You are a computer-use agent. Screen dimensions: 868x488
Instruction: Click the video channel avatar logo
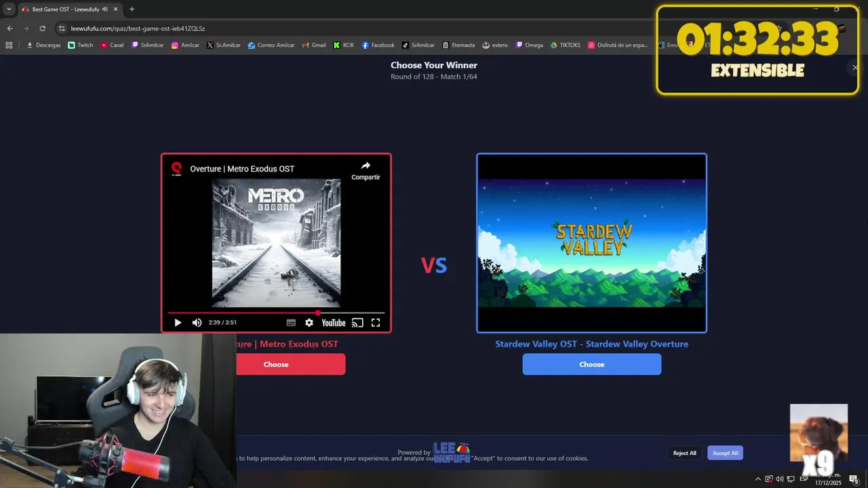click(x=176, y=168)
